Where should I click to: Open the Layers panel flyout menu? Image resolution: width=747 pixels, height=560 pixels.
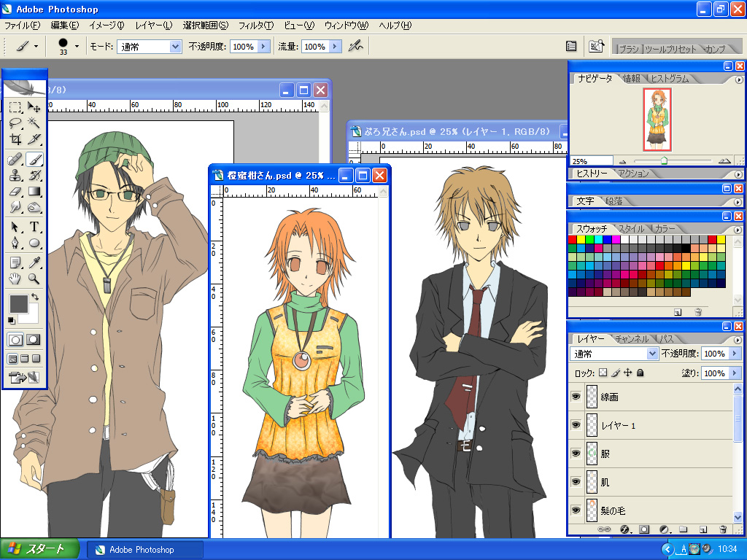coord(738,340)
